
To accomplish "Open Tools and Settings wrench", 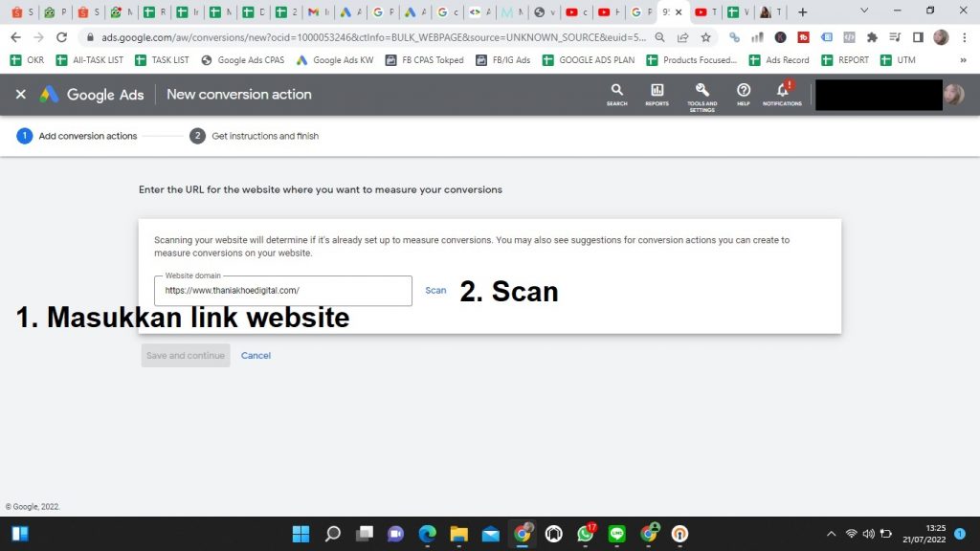I will [702, 92].
